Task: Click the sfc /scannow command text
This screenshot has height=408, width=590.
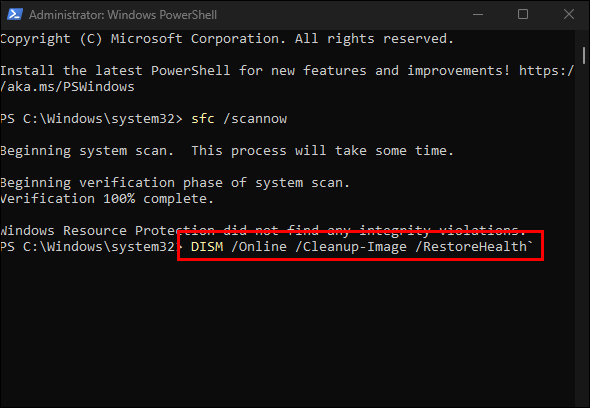Action: (x=239, y=119)
